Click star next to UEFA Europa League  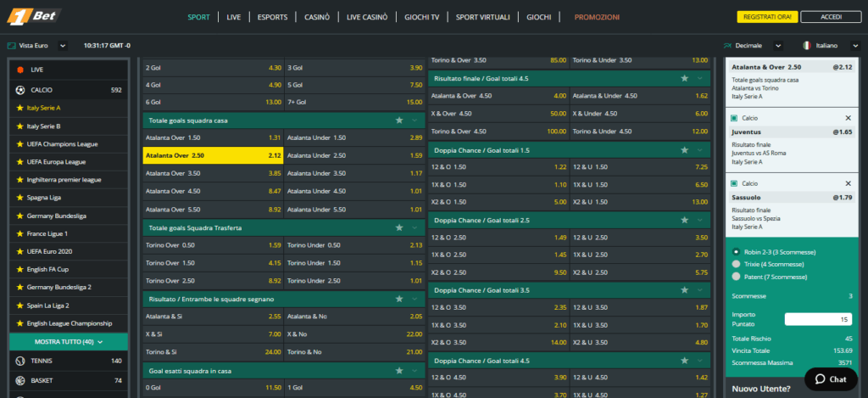[20, 162]
